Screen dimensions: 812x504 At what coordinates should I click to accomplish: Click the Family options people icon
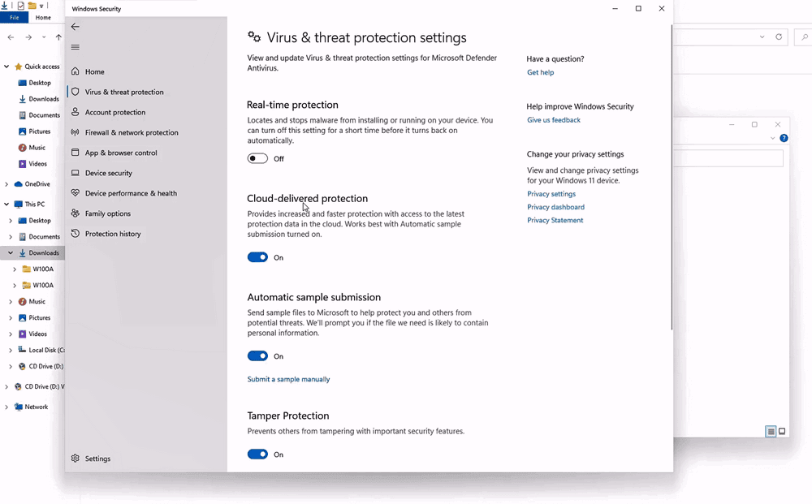tap(75, 213)
